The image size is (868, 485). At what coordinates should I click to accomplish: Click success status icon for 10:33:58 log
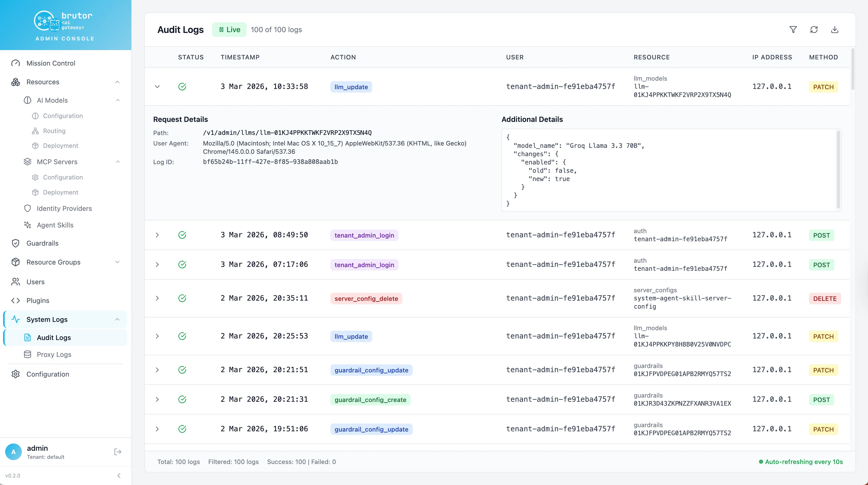pos(182,87)
